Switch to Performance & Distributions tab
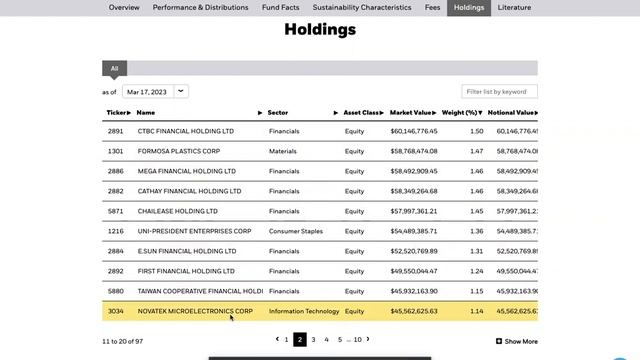The height and width of the screenshot is (360, 640). pyautogui.click(x=200, y=7)
